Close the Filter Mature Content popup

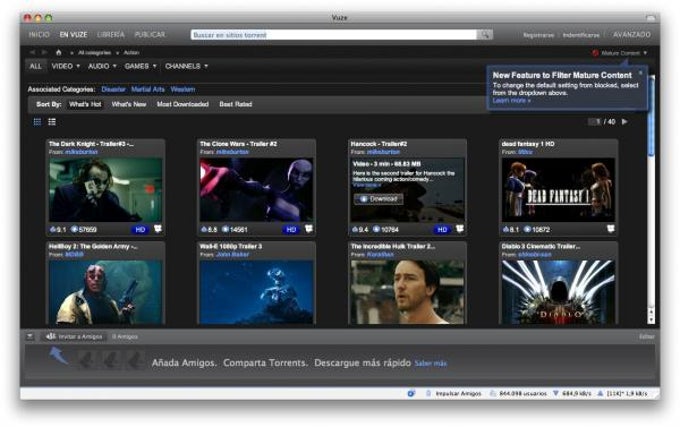641,73
